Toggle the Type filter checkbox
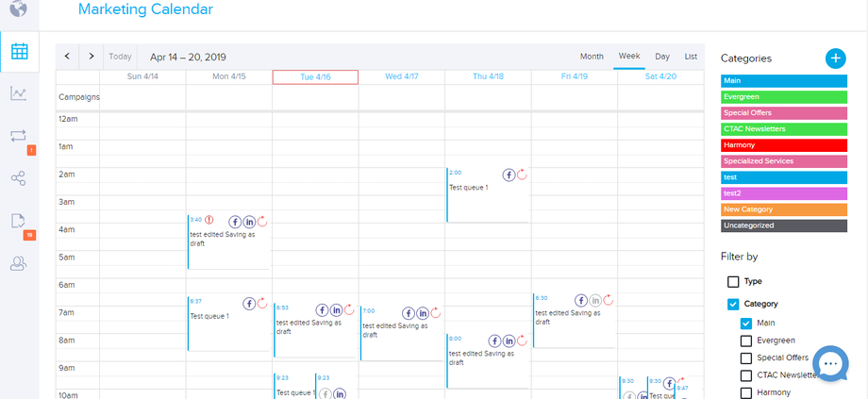Screen dimensions: 868x399 pos(733,282)
